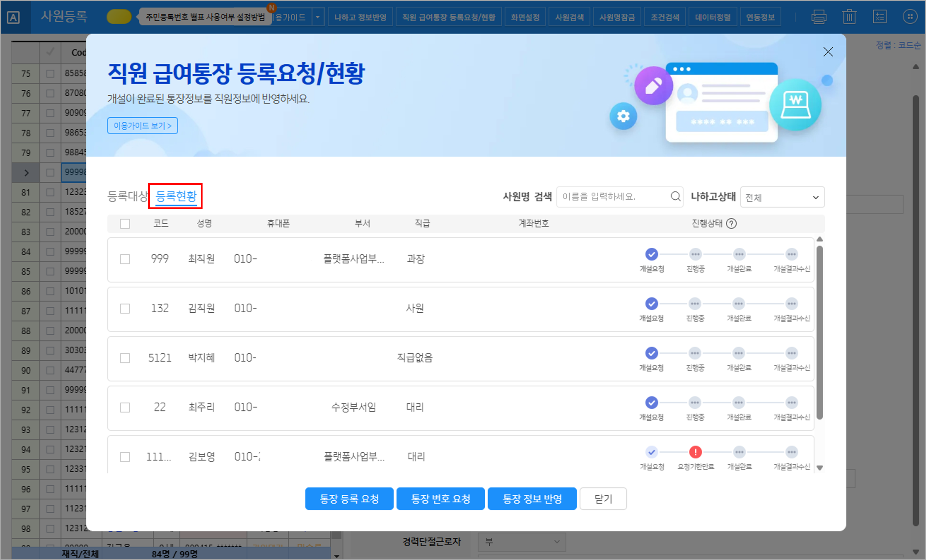Click 사원명잠금 in the top toolbar
The height and width of the screenshot is (560, 926).
coord(617,17)
